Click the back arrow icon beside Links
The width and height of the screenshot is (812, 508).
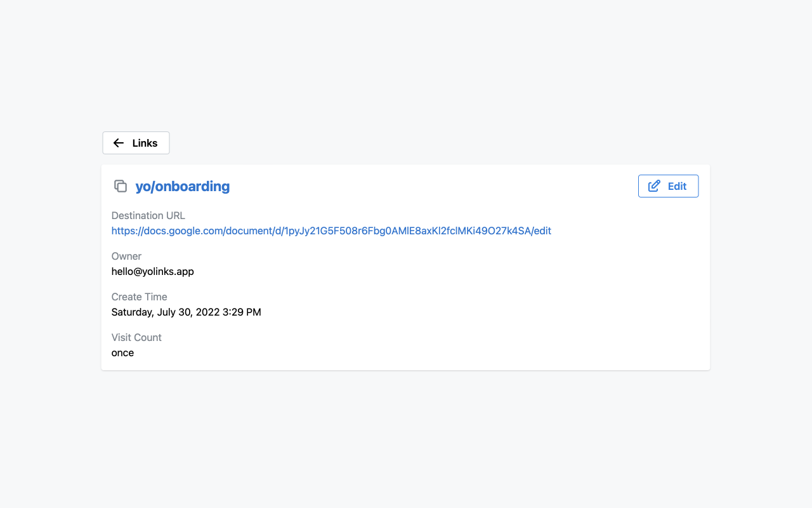click(x=119, y=143)
